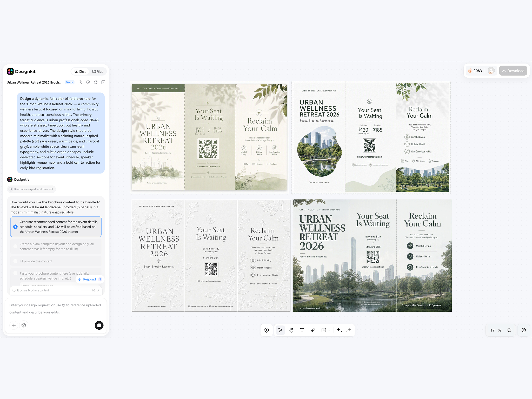
Task: Open chat history clock icon
Action: click(x=88, y=82)
